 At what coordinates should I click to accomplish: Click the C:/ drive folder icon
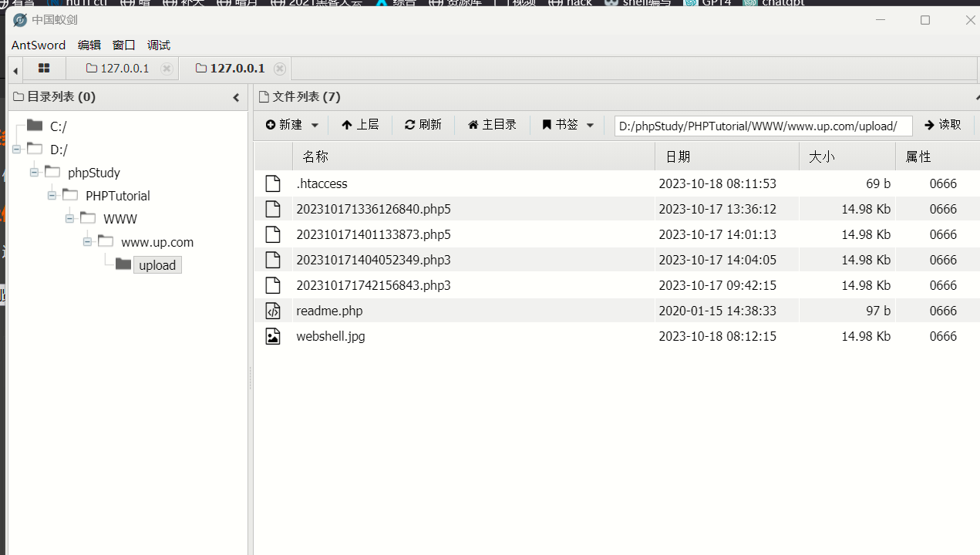35,126
